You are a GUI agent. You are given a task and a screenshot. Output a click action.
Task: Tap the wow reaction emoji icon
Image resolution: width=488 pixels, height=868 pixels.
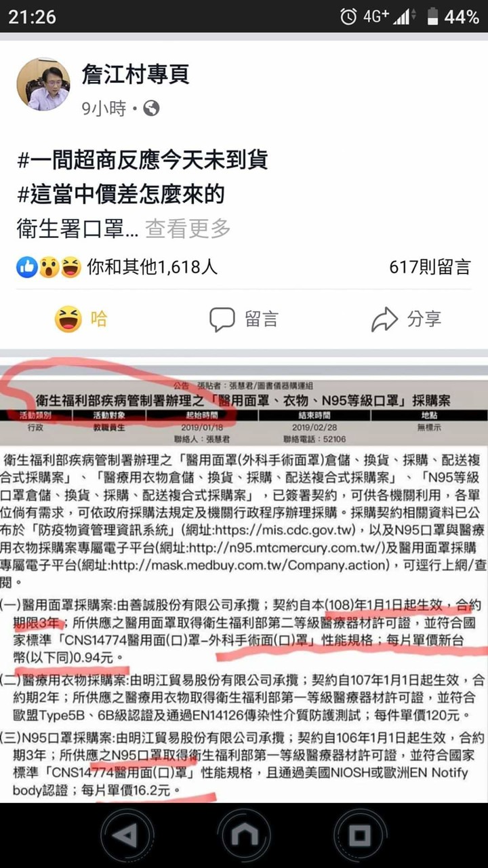(48, 267)
